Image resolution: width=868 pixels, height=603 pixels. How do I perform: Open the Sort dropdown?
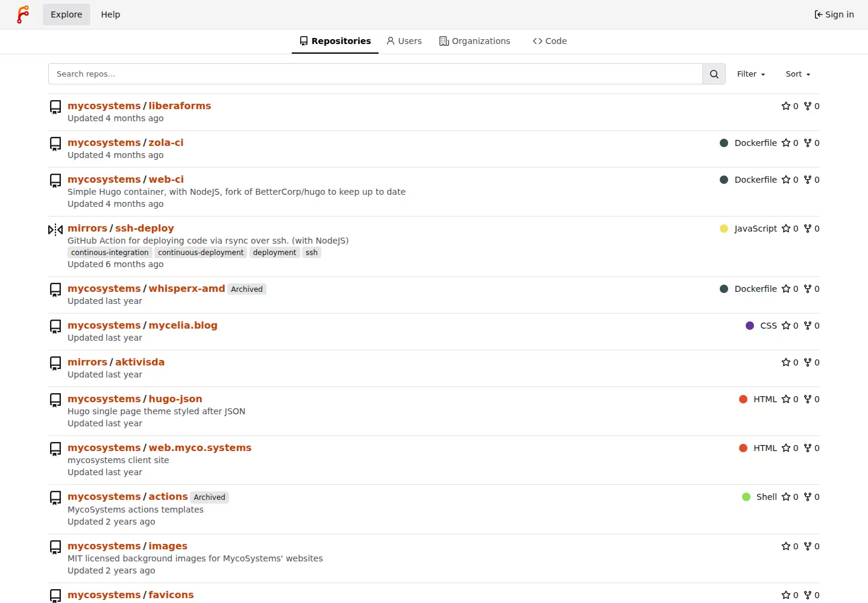[798, 74]
